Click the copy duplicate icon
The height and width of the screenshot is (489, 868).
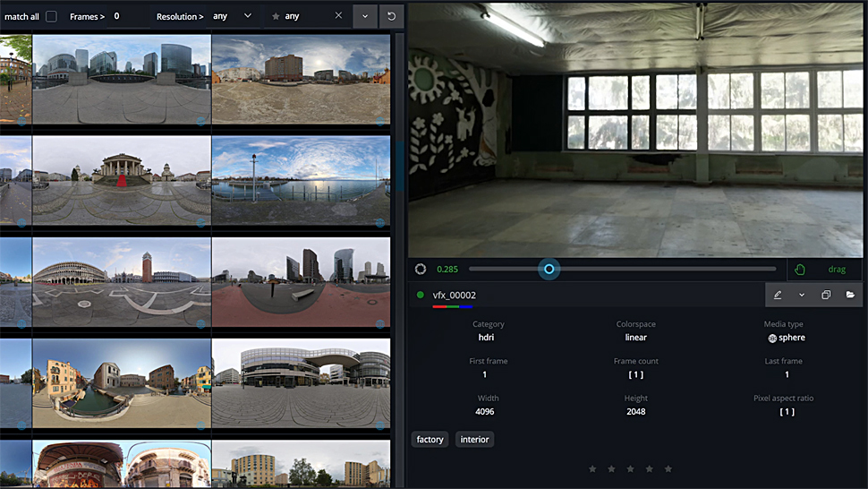pos(826,296)
